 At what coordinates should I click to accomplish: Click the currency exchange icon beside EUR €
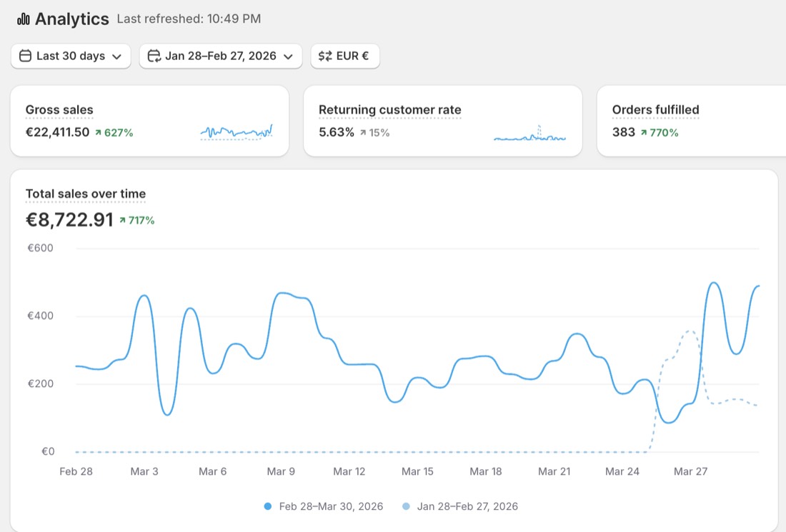325,56
